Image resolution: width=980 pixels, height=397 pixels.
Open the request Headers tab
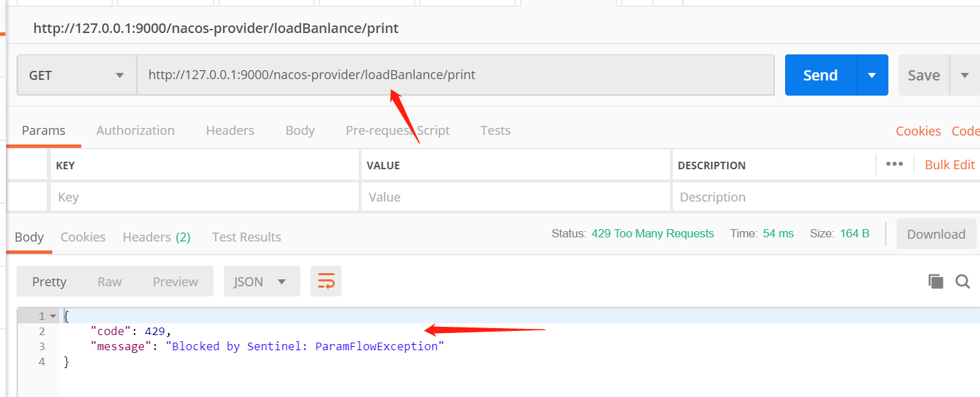230,130
